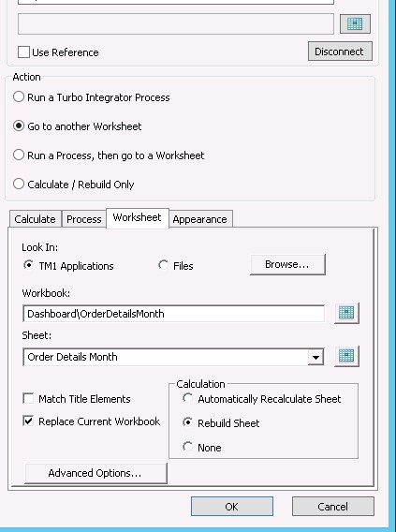Screen dimensions: 396x532
Task: Select Files under Look In
Action: coord(164,265)
